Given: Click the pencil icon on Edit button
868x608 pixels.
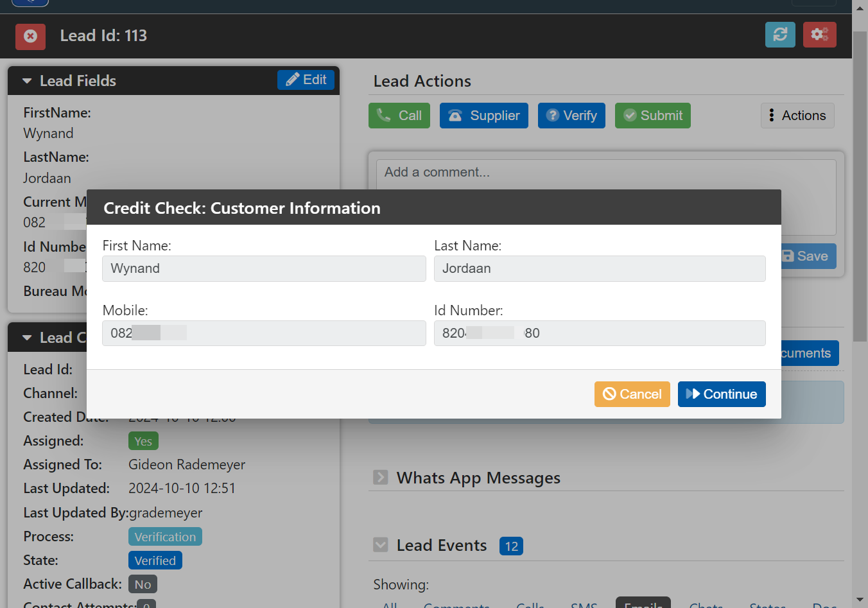Looking at the screenshot, I should [x=293, y=80].
